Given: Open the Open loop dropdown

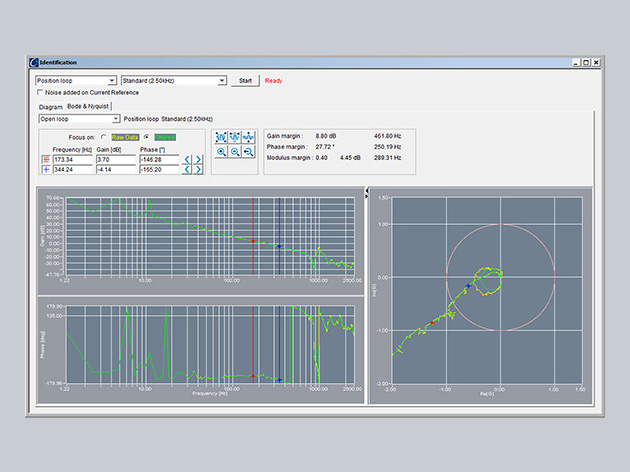Looking at the screenshot, I should [79, 118].
